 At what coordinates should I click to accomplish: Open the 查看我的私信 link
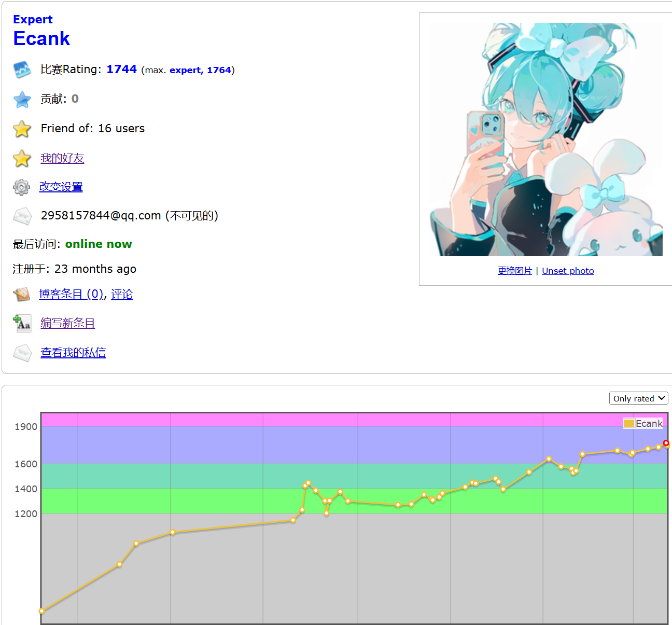pos(73,353)
